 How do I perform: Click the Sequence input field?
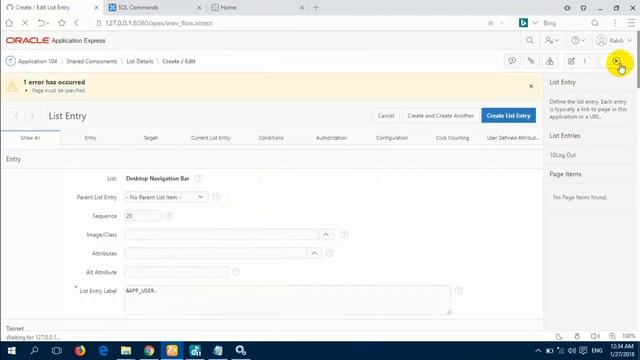click(x=142, y=216)
